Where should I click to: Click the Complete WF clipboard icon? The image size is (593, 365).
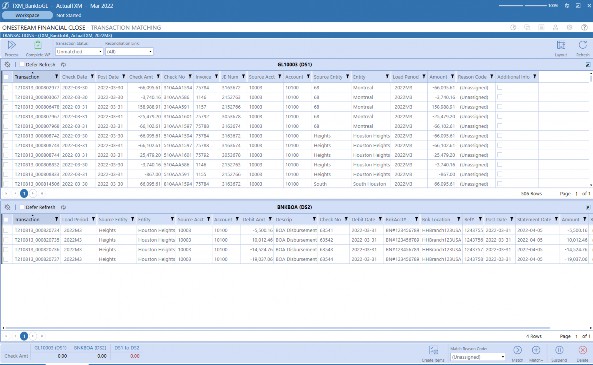point(38,45)
